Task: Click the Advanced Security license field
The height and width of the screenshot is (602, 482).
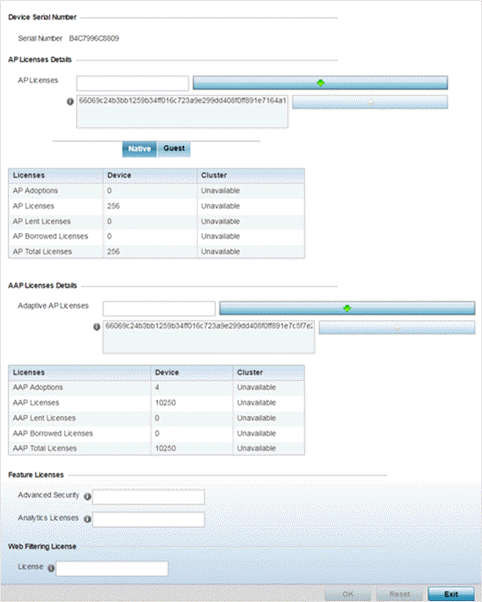Action: pyautogui.click(x=149, y=497)
